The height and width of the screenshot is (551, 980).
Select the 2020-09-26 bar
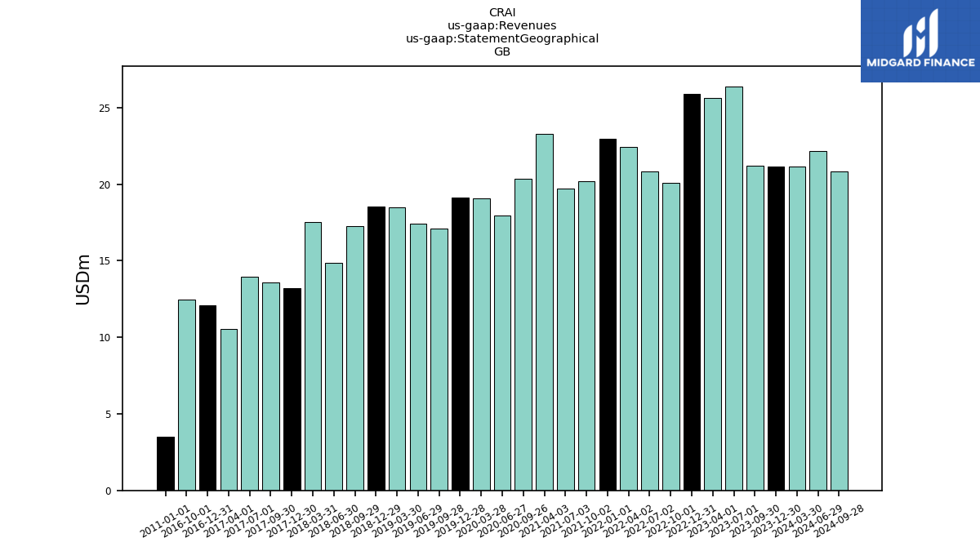[523, 335]
